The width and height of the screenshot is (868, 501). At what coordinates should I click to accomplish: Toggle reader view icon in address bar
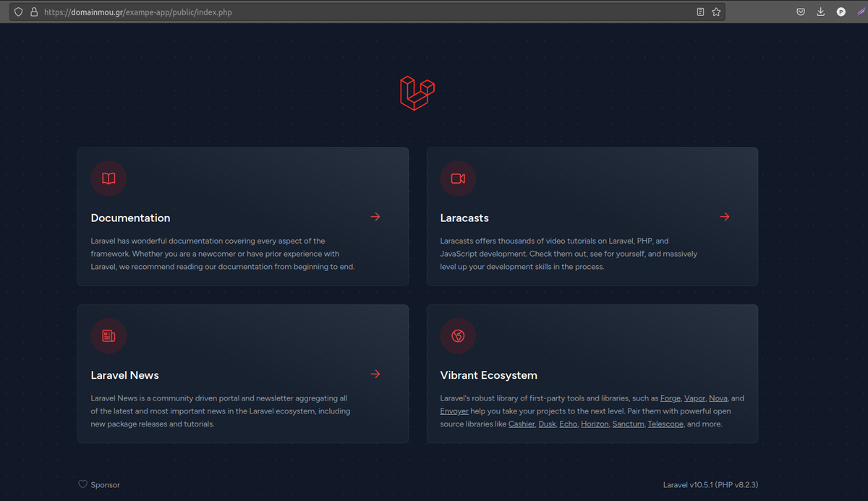tap(700, 12)
